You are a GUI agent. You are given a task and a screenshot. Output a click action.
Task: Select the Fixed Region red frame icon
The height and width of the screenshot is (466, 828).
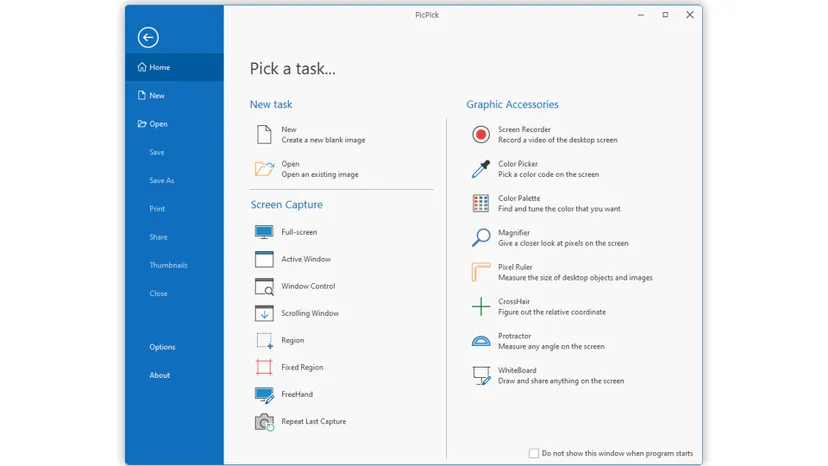[264, 367]
